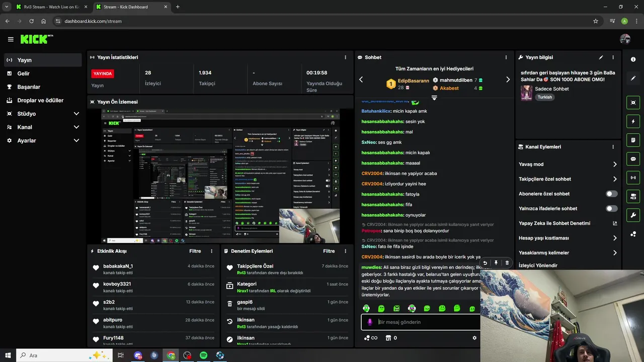This screenshot has height=362, width=644.
Task: Toggle Yalnızca ifadelerle sohbet switch
Action: click(x=612, y=208)
